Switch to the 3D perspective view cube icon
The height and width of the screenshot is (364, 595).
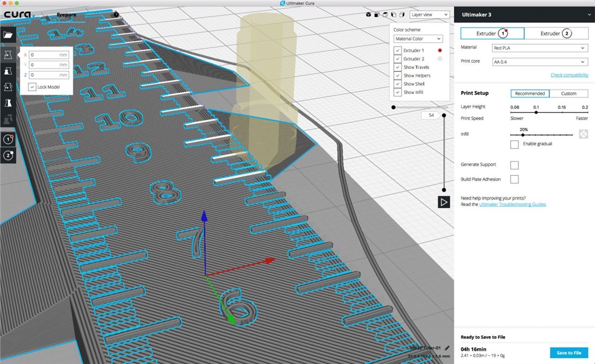tap(368, 15)
